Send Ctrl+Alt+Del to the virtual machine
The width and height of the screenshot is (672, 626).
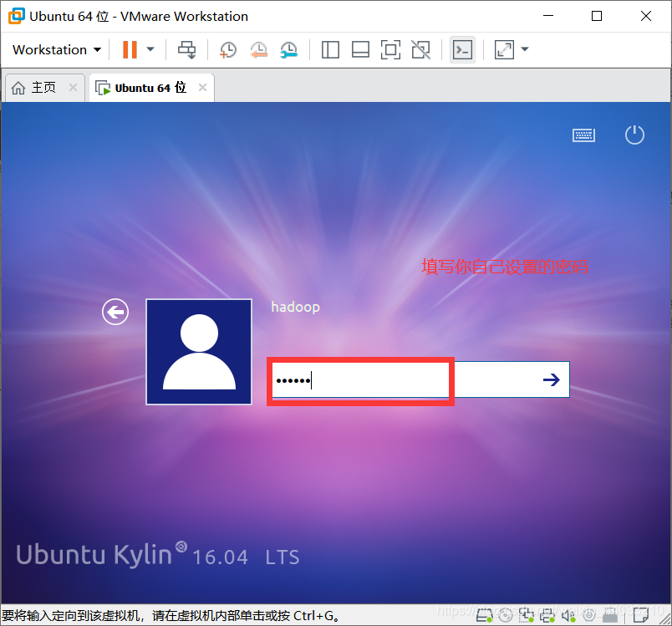(187, 49)
